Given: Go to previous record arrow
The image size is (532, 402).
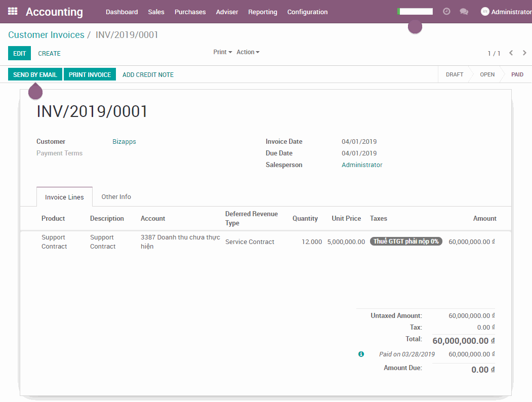Looking at the screenshot, I should 511,53.
